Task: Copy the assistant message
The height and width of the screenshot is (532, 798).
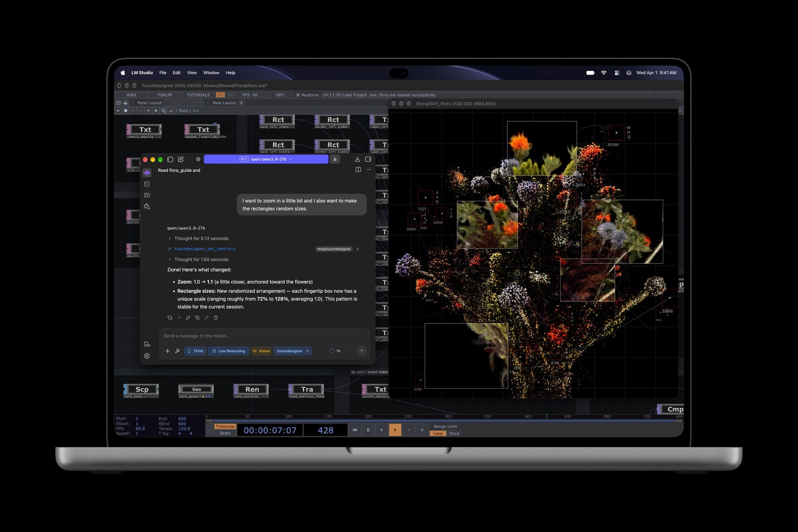Action: pos(197,317)
